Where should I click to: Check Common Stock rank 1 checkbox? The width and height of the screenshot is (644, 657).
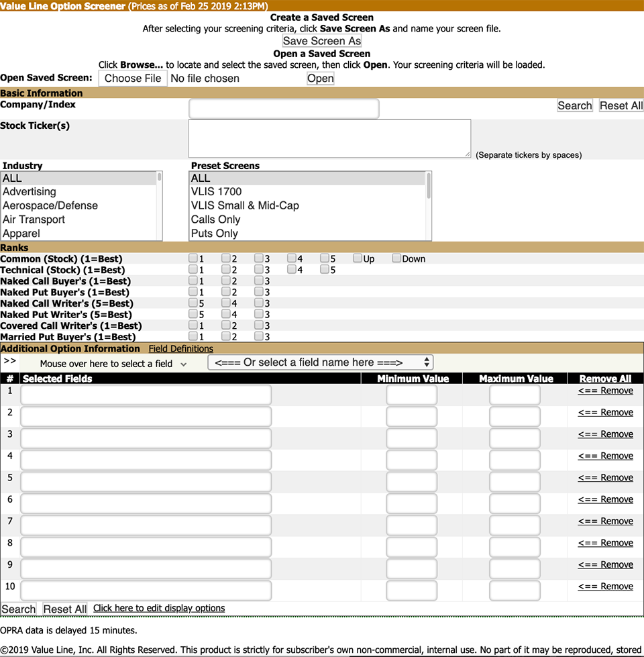click(x=193, y=258)
